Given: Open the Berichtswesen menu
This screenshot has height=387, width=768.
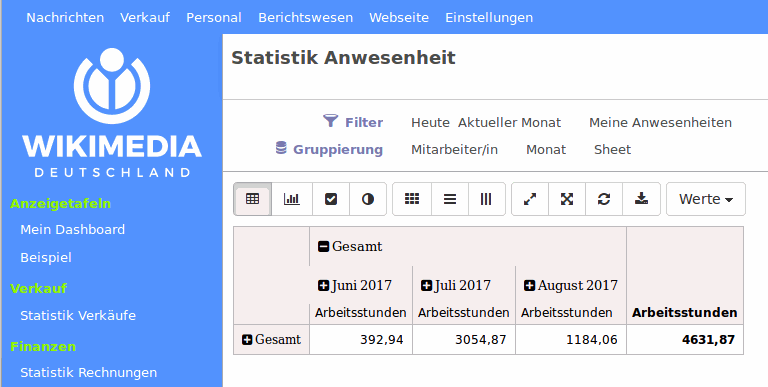Looking at the screenshot, I should coord(306,18).
